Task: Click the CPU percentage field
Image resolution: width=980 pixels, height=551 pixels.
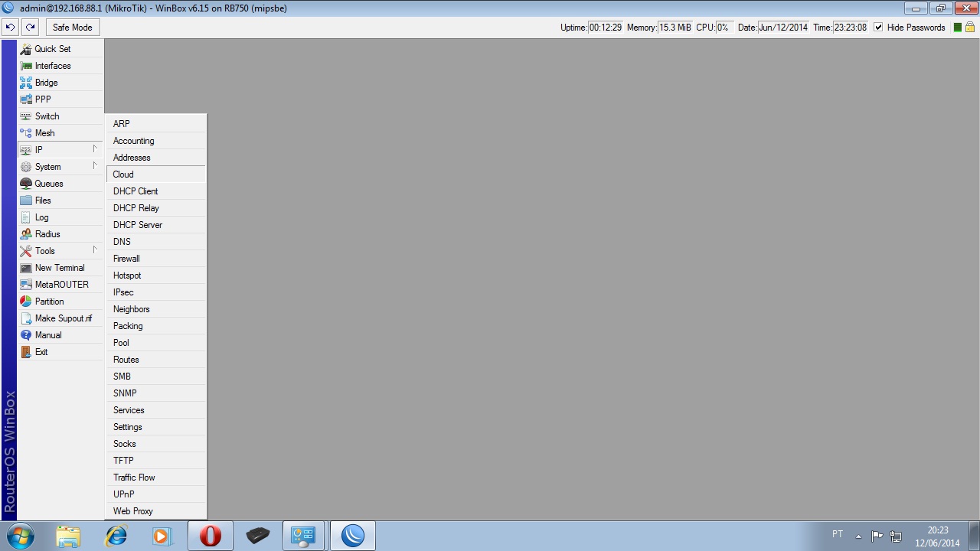Action: click(724, 28)
